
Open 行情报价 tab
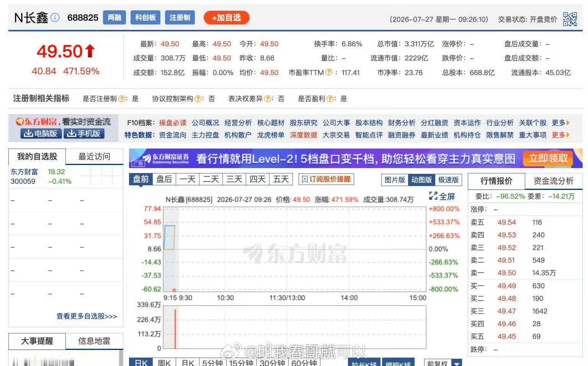click(496, 181)
